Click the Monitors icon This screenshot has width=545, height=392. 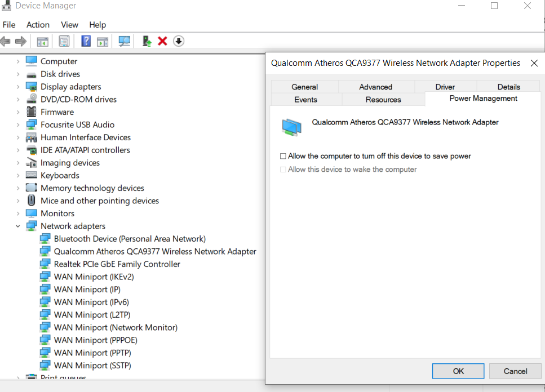pos(32,213)
